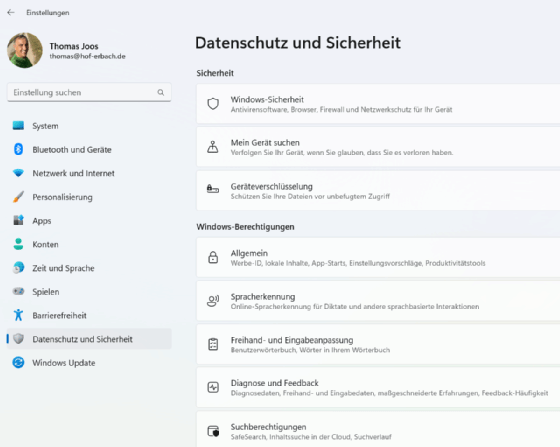Open Geräteverschlüsselung settings
Screen dimensions: 560x447
pyautogui.click(x=378, y=191)
